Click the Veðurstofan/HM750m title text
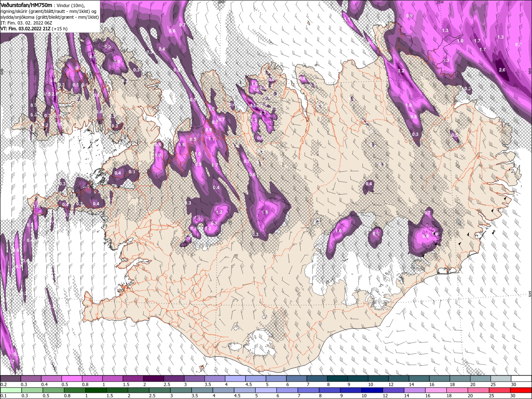532x399 pixels. pos(26,5)
